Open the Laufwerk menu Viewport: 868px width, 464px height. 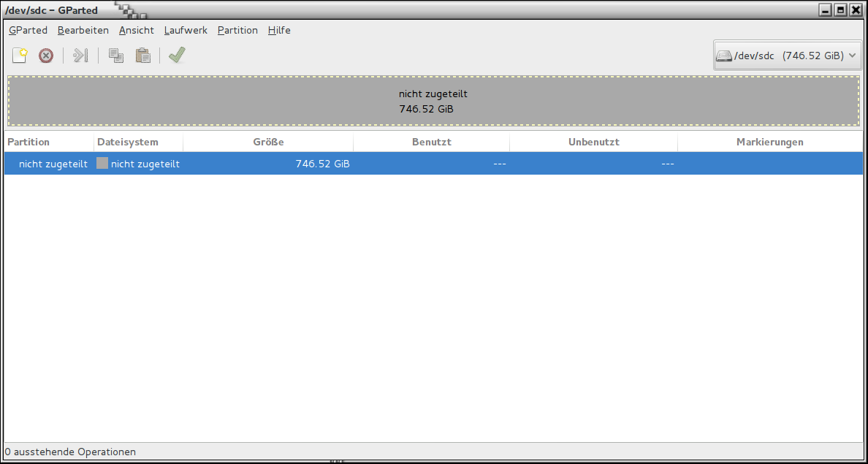tap(186, 30)
